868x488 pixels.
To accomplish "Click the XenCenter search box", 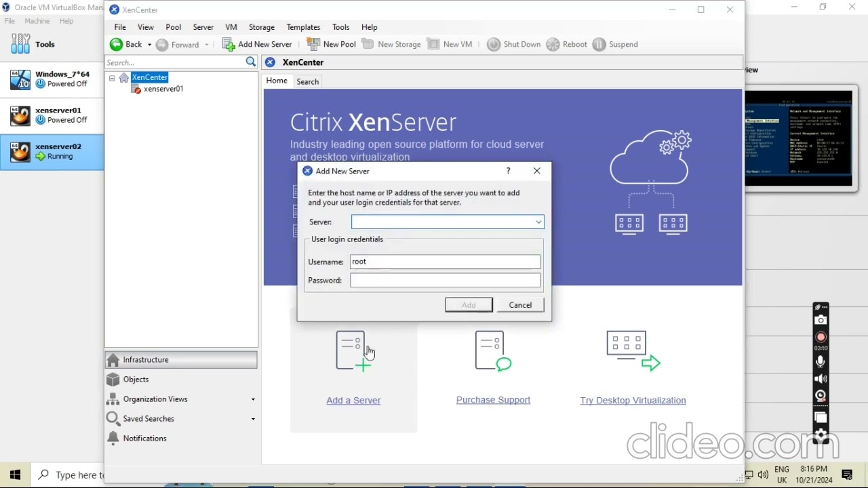I will point(175,62).
